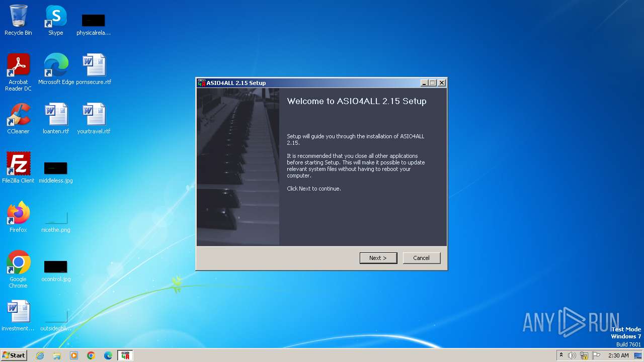The image size is (644, 362).
Task: Open Windows Media Player from taskbar
Action: (74, 355)
